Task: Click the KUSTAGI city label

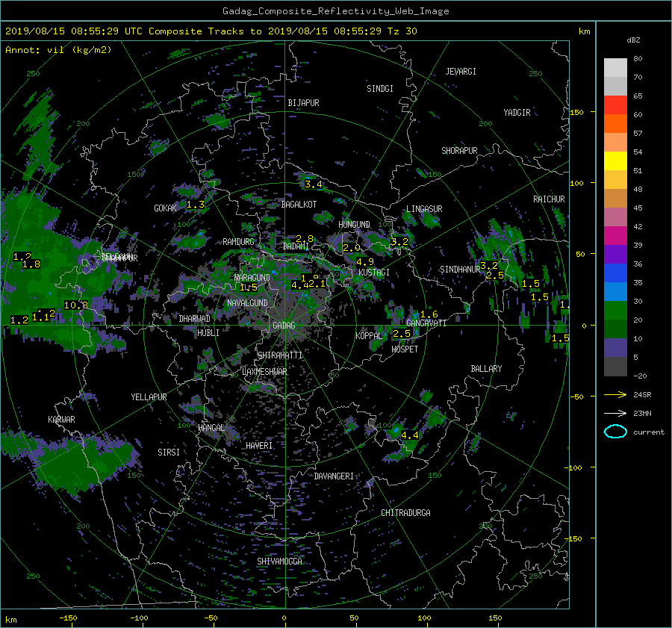Action: (x=374, y=273)
